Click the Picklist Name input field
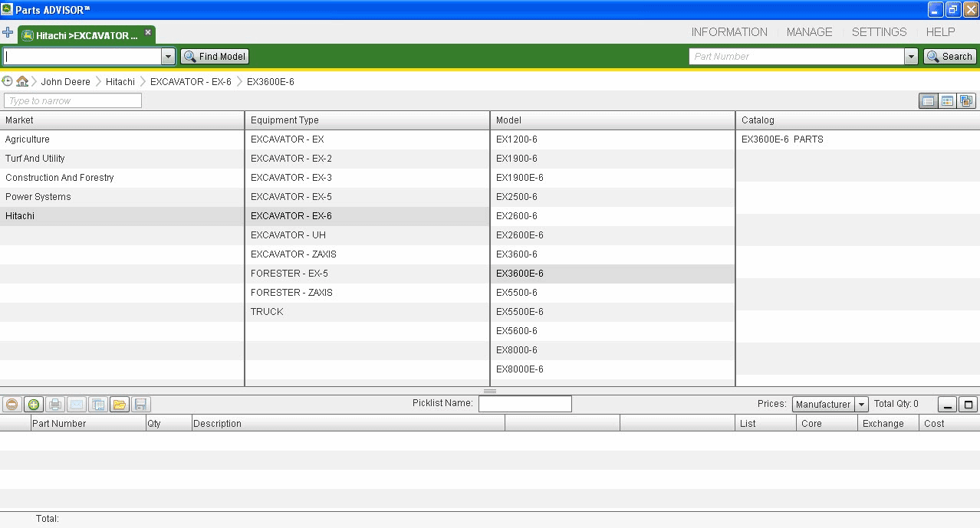980x528 pixels. 525,404
